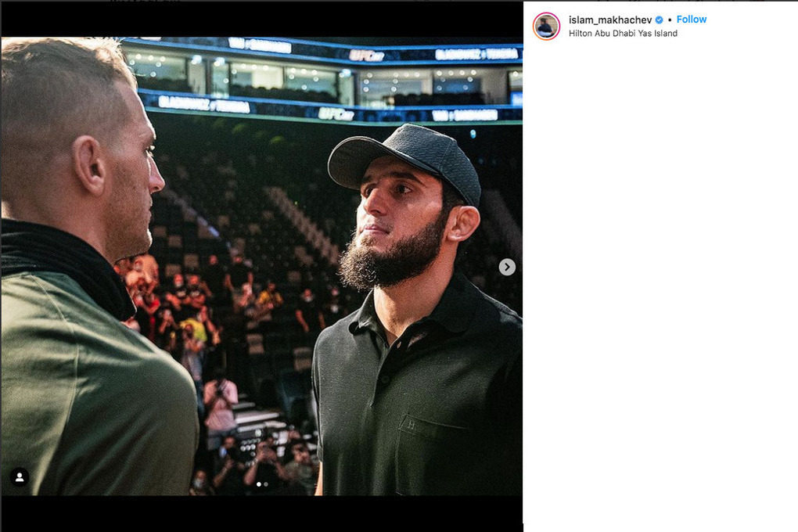Click the dark beard of the capped man

point(387,258)
